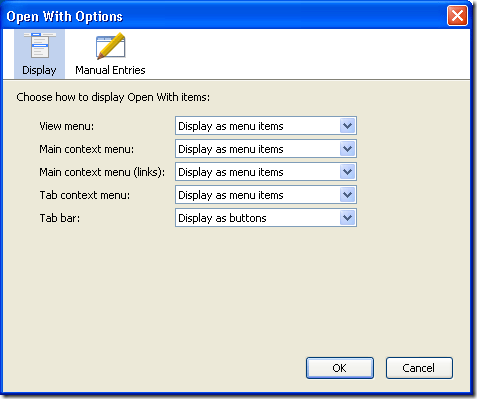
Task: Open the Main context menu combo box
Action: point(266,149)
